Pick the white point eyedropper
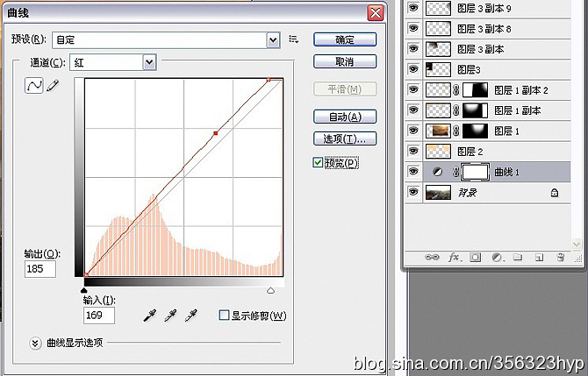 [x=191, y=316]
